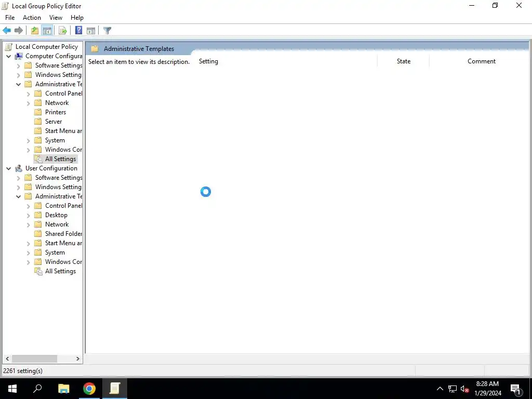Click the network tray icon
532x399 pixels.
(453, 389)
